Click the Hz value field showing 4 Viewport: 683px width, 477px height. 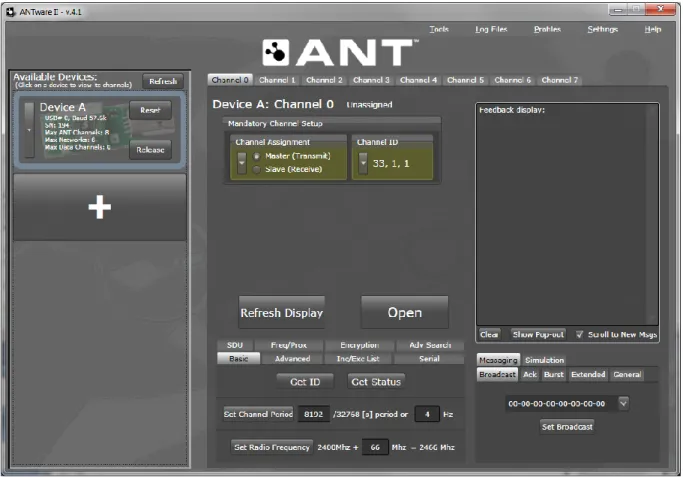pyautogui.click(x=427, y=414)
